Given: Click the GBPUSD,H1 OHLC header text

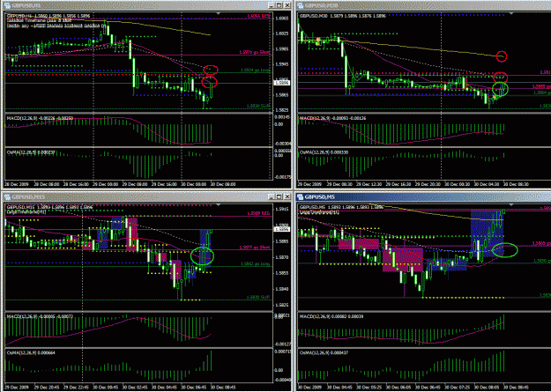Looking at the screenshot, I should click(48, 16).
